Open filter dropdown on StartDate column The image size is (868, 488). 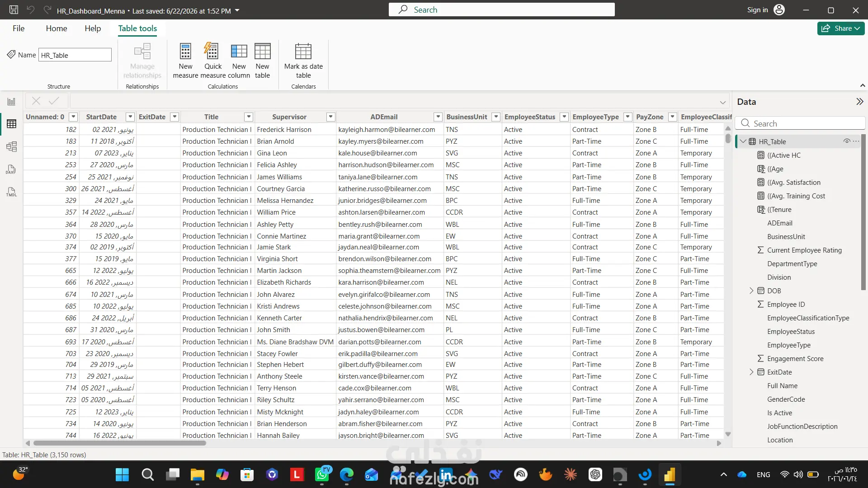coord(130,117)
